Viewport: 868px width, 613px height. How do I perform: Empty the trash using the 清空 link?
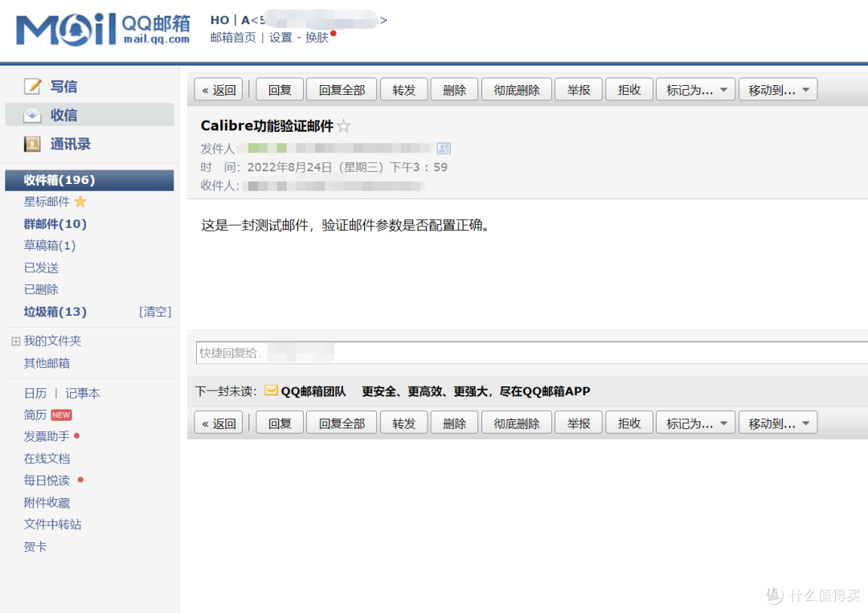pyautogui.click(x=154, y=312)
